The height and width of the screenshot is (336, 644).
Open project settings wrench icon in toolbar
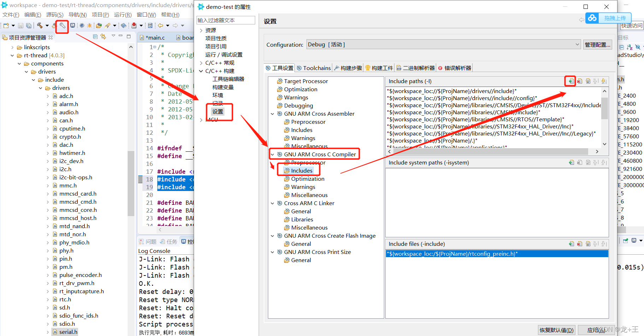click(x=62, y=25)
